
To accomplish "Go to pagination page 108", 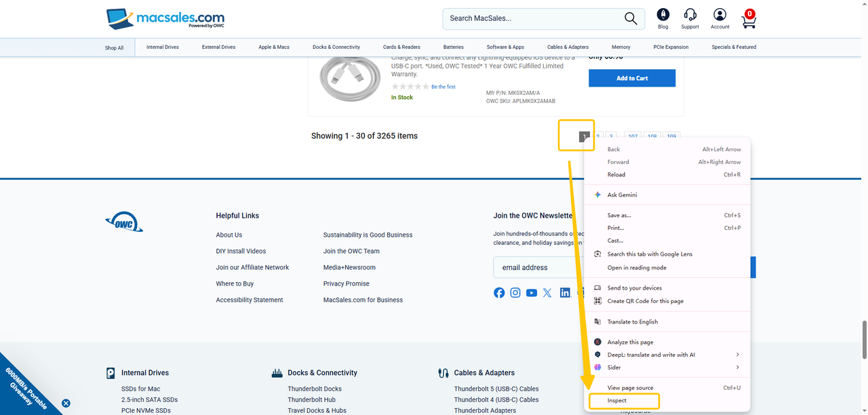I will click(x=652, y=136).
